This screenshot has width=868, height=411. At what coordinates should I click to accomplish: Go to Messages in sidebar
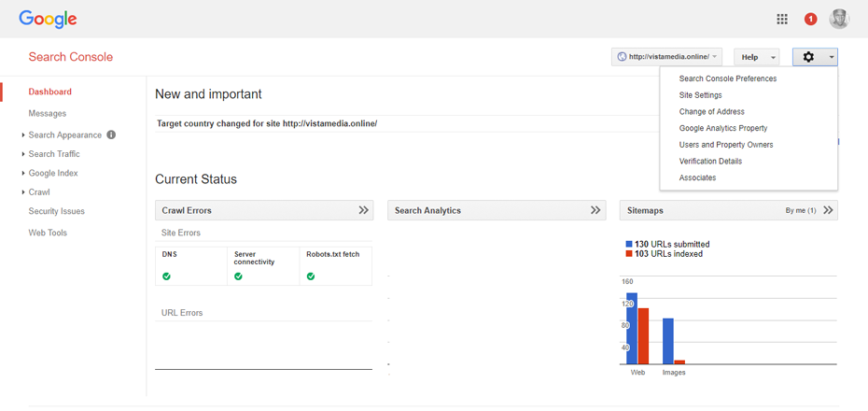47,113
